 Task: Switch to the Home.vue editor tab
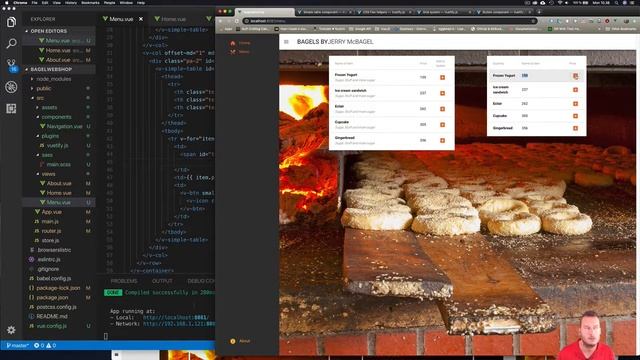click(x=173, y=19)
